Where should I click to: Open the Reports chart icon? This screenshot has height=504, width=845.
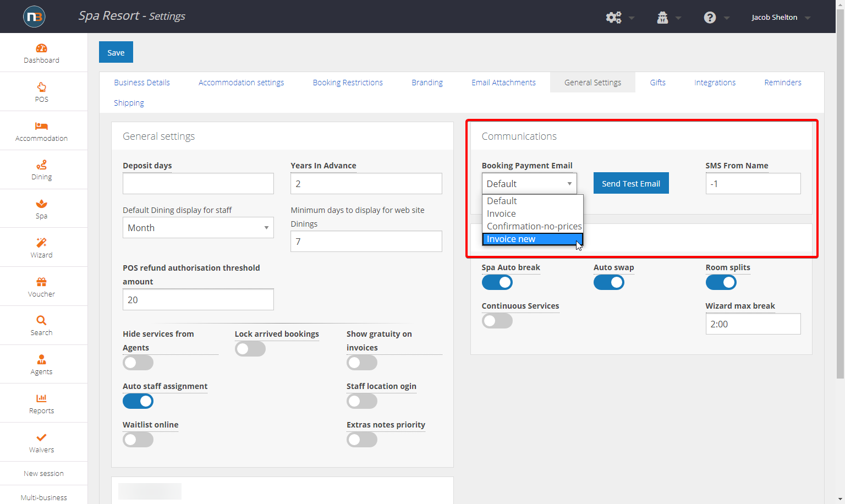coord(41,398)
